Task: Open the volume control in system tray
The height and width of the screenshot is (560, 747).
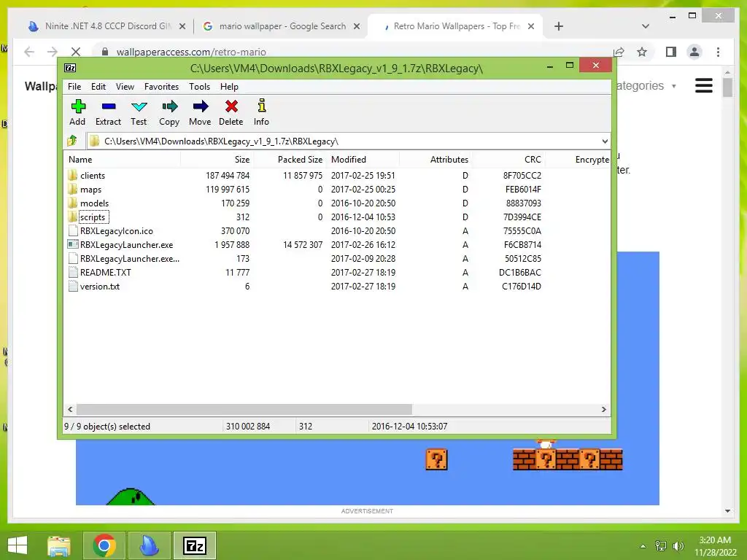Action: [x=678, y=545]
